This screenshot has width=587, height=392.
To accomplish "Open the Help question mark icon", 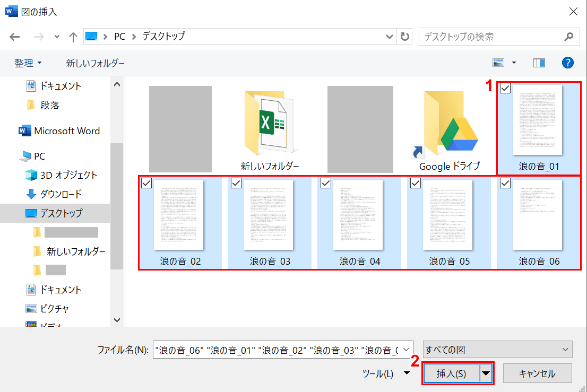I will coord(568,63).
